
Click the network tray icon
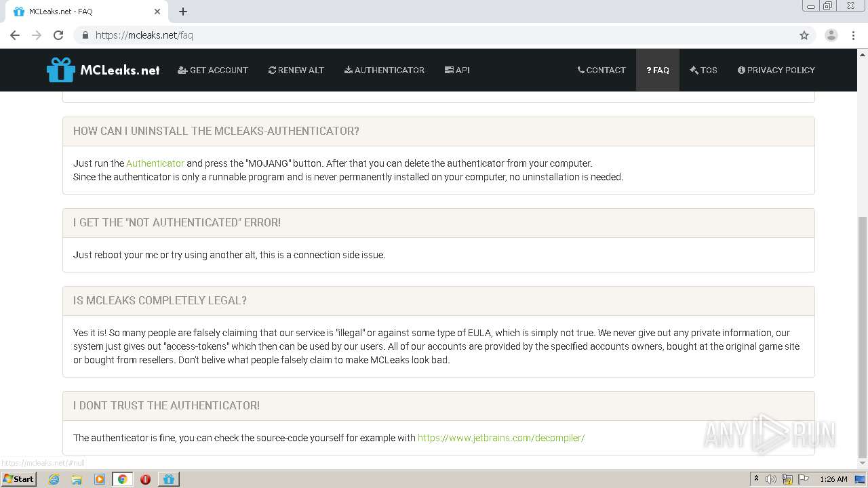[x=787, y=479]
